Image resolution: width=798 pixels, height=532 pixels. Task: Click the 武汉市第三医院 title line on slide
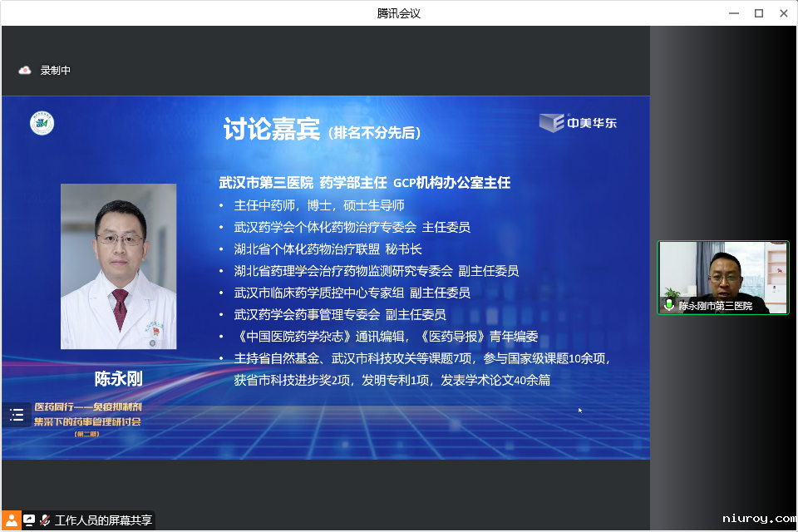(364, 182)
